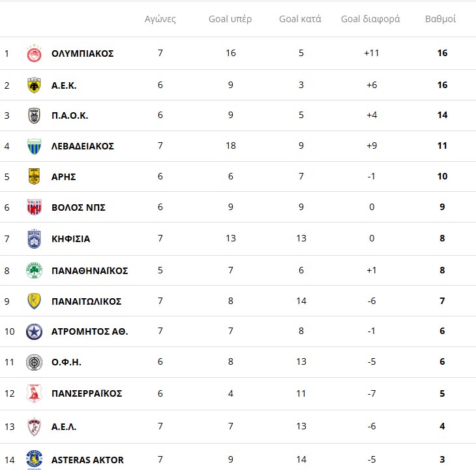Click the Olympiacos club crest icon
Viewport: 476px width, 475px height.
34,54
